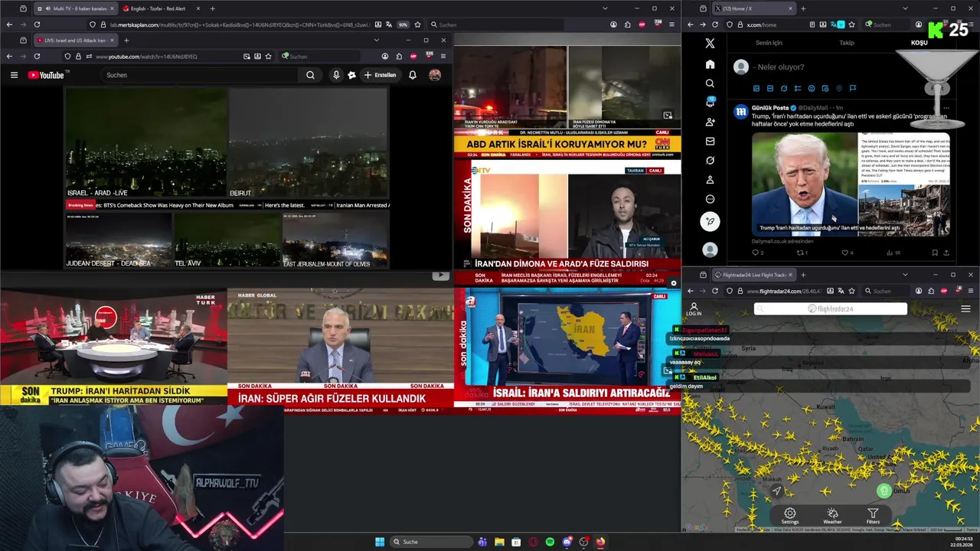Expand tab list chevron in Multi TV window
This screenshot has width=980, height=551.
[605, 8]
